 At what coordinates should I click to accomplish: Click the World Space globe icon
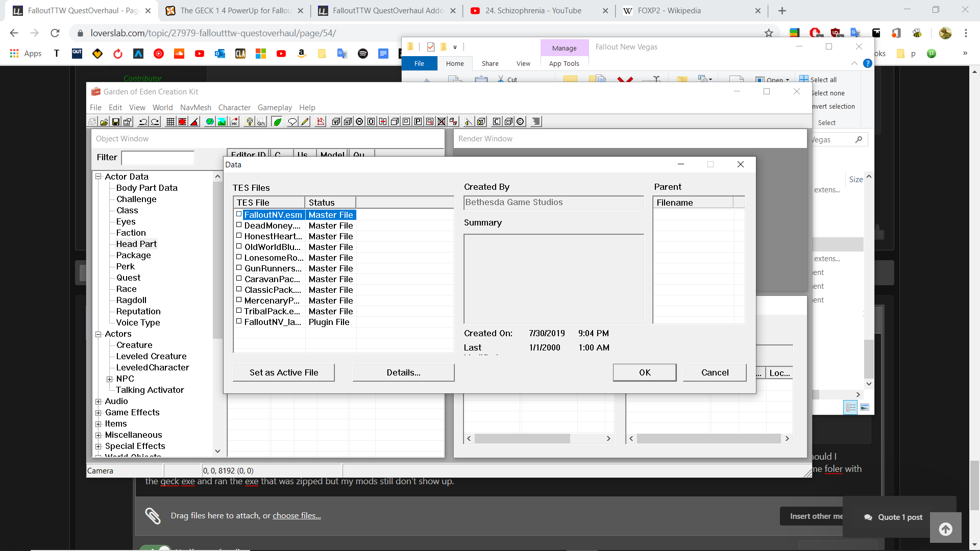tap(210, 121)
